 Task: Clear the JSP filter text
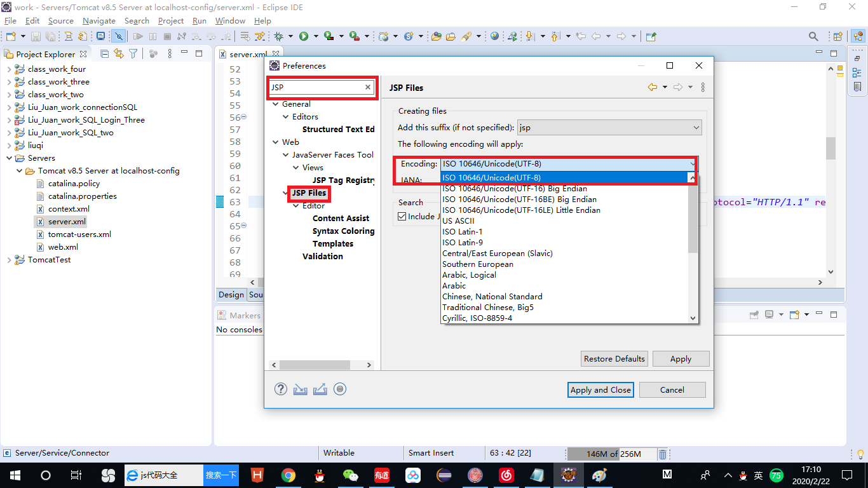click(368, 88)
